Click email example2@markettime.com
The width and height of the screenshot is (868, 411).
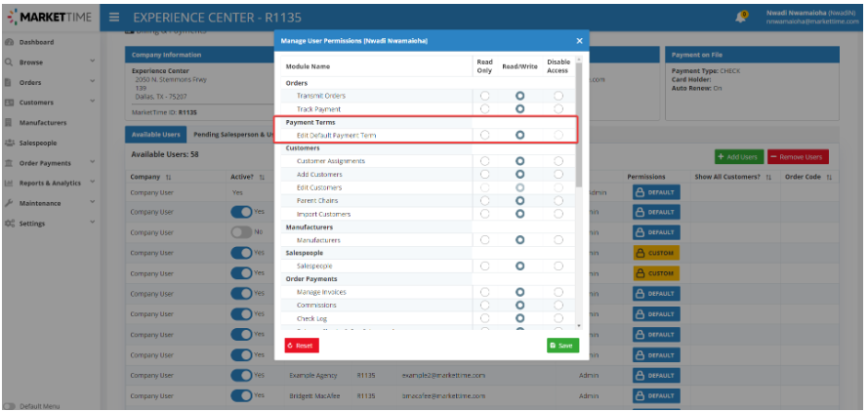coord(443,376)
